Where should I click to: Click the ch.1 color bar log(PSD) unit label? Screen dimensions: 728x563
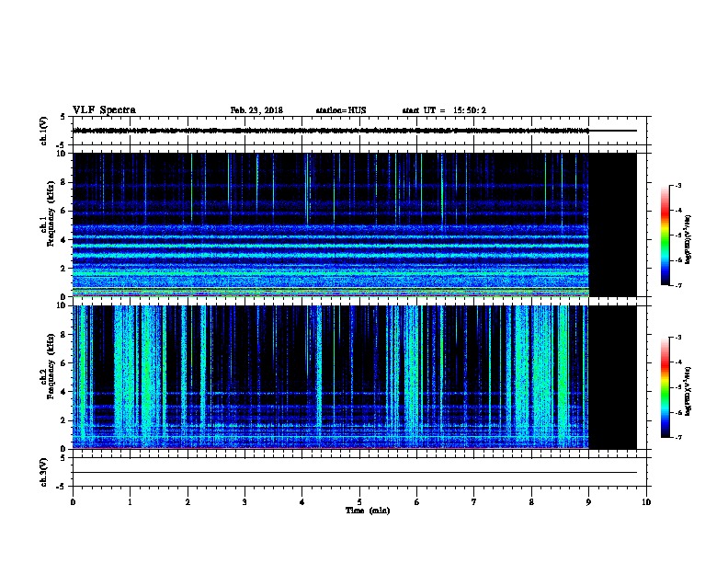688,240
